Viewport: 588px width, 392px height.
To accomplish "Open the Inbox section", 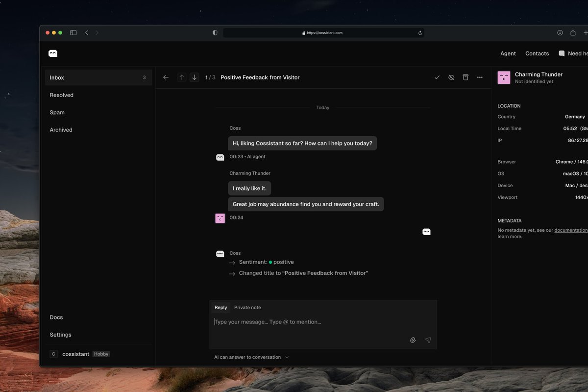I will (x=98, y=77).
